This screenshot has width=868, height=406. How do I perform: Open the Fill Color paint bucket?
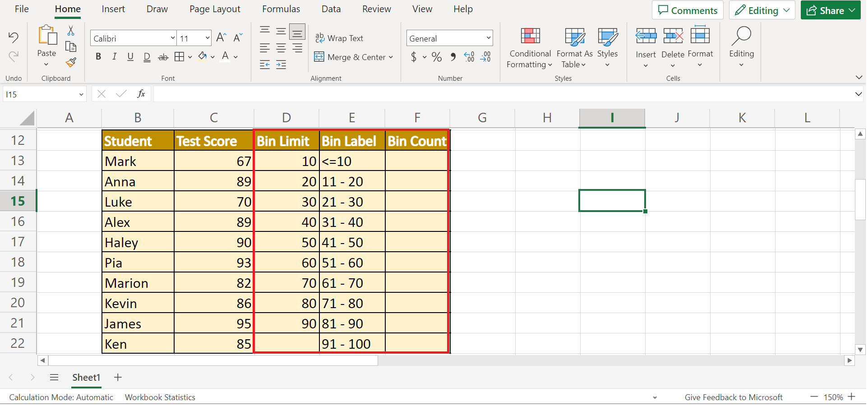[203, 57]
